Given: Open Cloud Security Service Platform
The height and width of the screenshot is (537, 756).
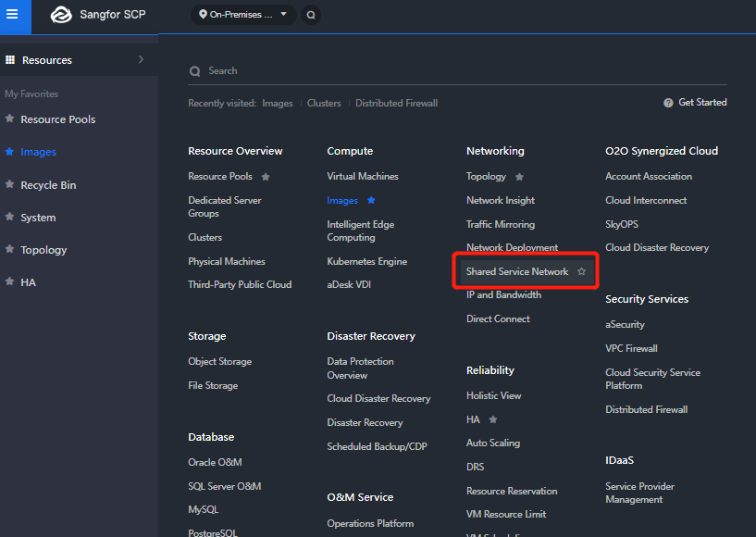Looking at the screenshot, I should pos(652,379).
